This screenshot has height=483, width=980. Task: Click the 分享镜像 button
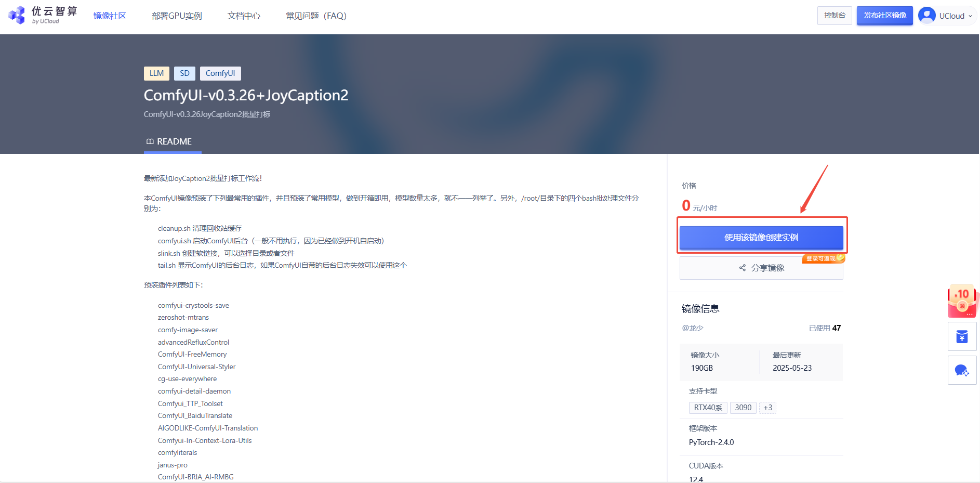pos(761,268)
